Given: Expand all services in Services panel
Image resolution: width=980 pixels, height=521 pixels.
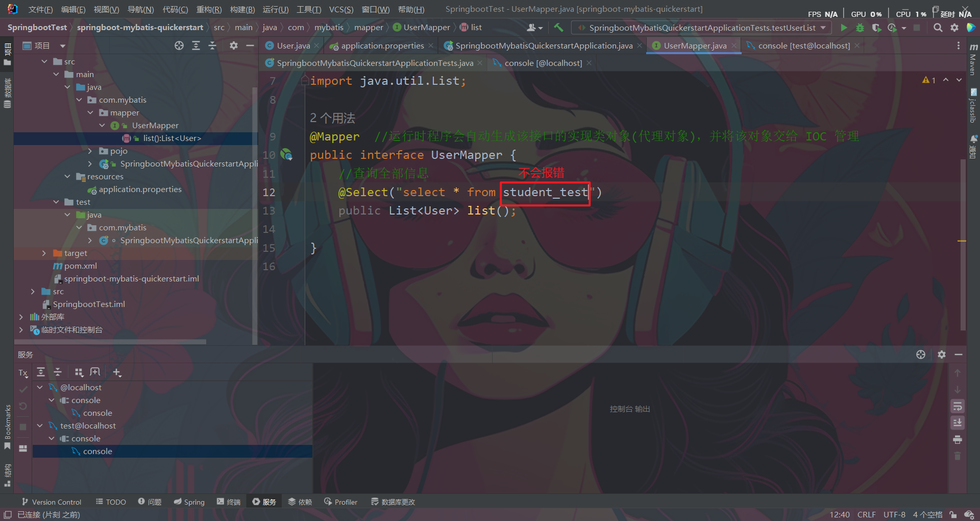Looking at the screenshot, I should tap(41, 372).
